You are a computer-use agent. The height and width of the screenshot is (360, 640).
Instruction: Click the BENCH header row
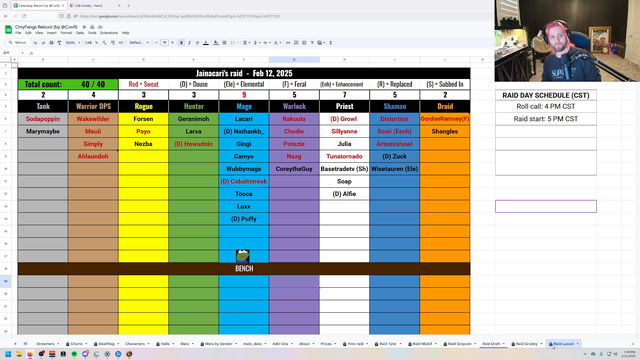click(244, 269)
